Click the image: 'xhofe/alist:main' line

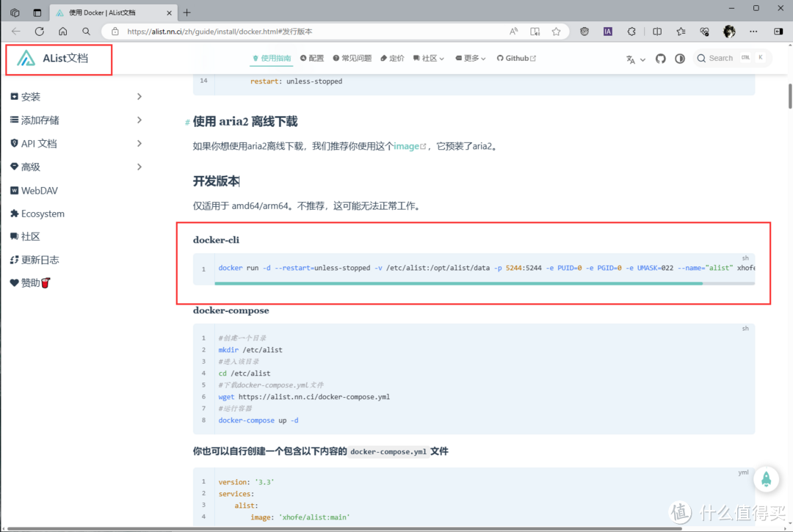[x=300, y=517]
